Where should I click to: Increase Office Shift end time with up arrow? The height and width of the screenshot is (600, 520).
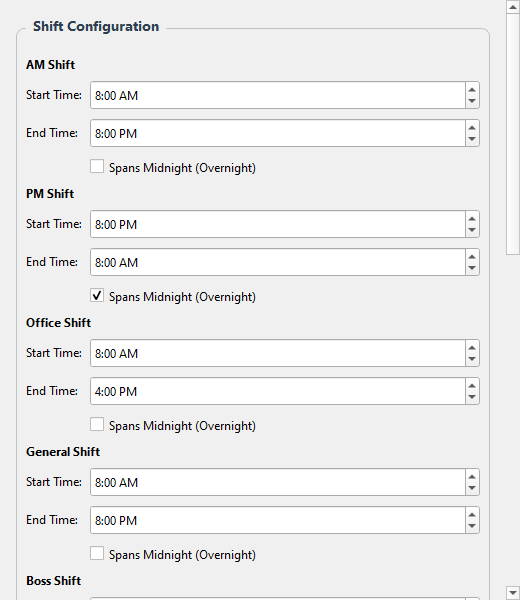472,386
